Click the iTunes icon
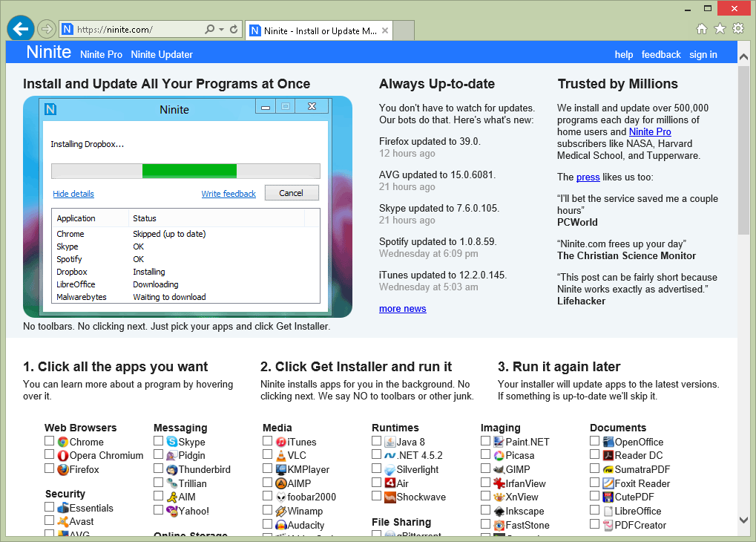Screen dimensions: 756x542 coord(281,442)
